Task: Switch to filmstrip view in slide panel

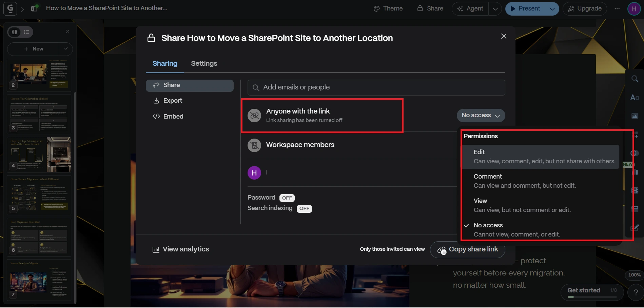Action: pyautogui.click(x=14, y=32)
